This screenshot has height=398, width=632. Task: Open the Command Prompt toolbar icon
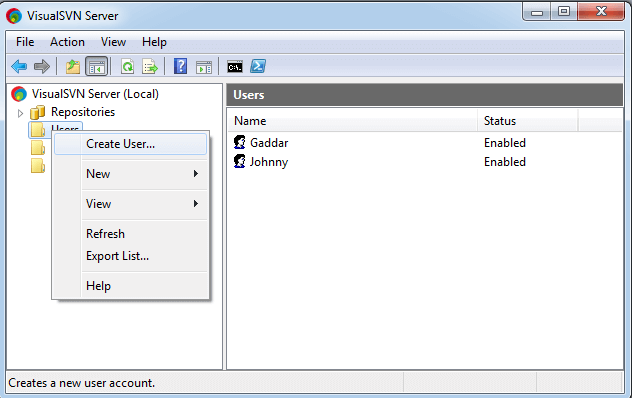click(x=235, y=67)
